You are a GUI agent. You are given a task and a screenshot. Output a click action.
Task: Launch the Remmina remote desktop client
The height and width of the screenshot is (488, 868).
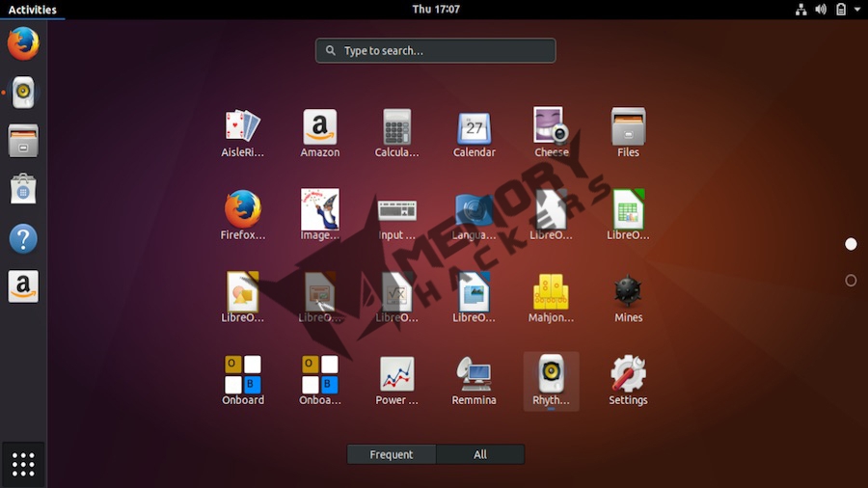point(474,380)
